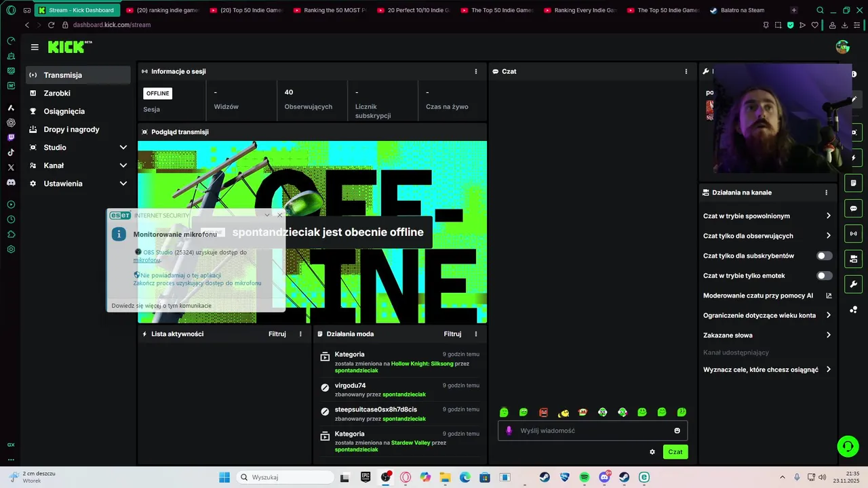Click the KICK logo

click(x=70, y=47)
